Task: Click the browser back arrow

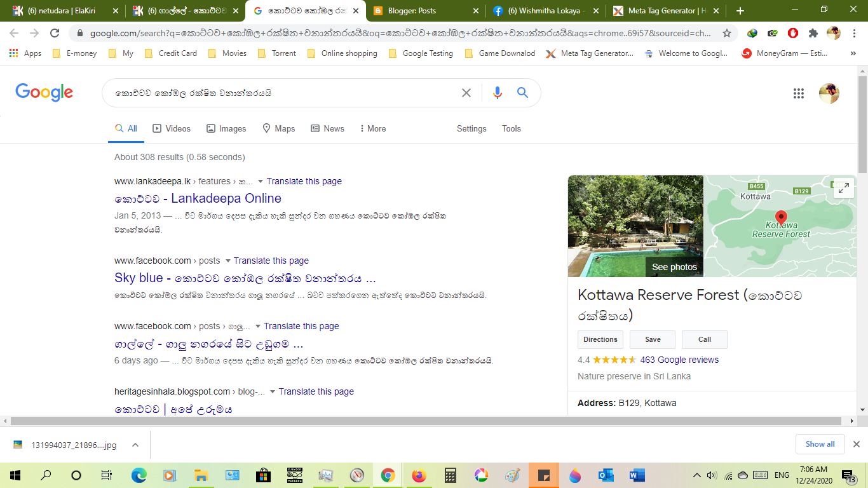Action: tap(14, 34)
